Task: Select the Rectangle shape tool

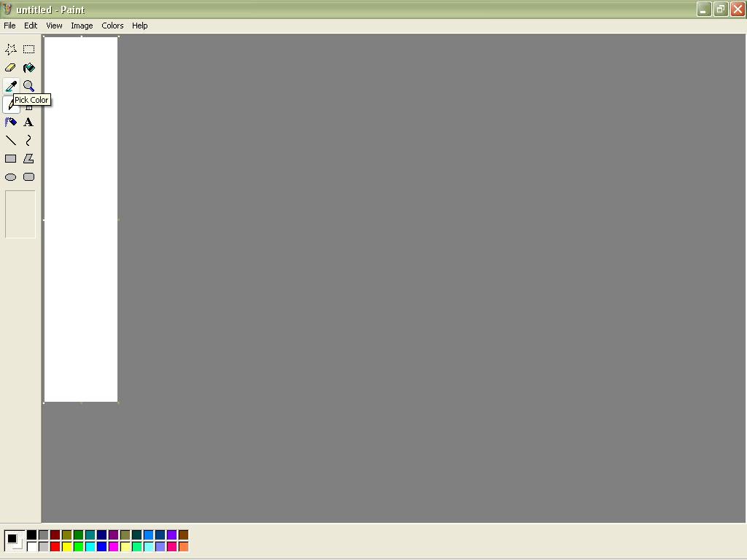Action: (10, 158)
